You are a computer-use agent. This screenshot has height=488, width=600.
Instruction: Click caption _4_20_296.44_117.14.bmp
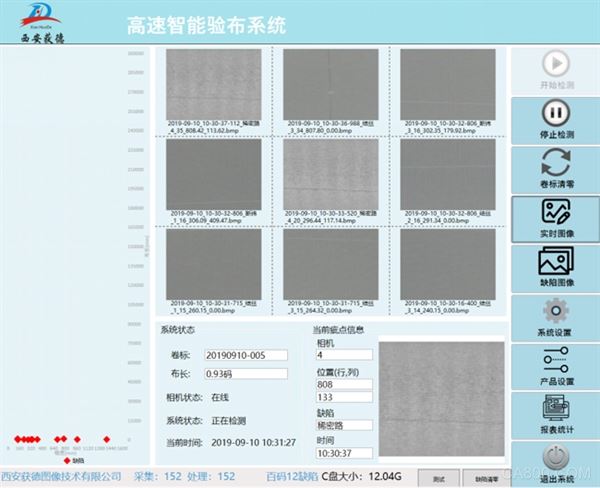(321, 220)
